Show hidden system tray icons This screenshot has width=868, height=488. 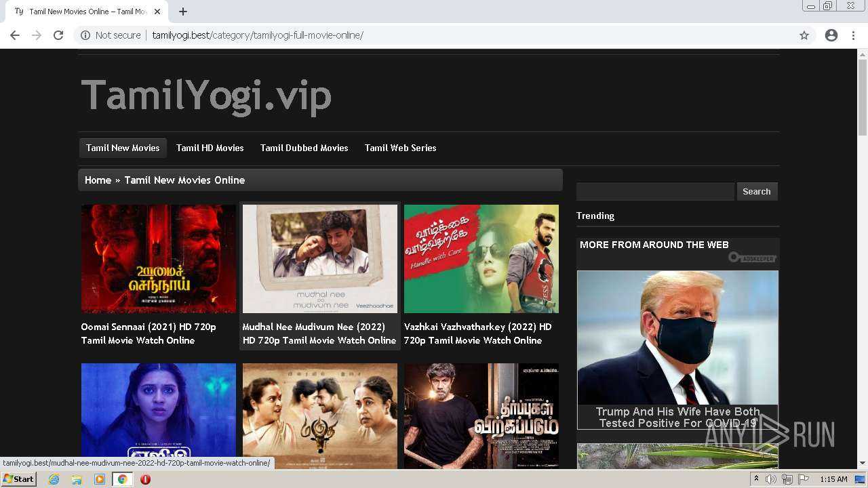756,479
